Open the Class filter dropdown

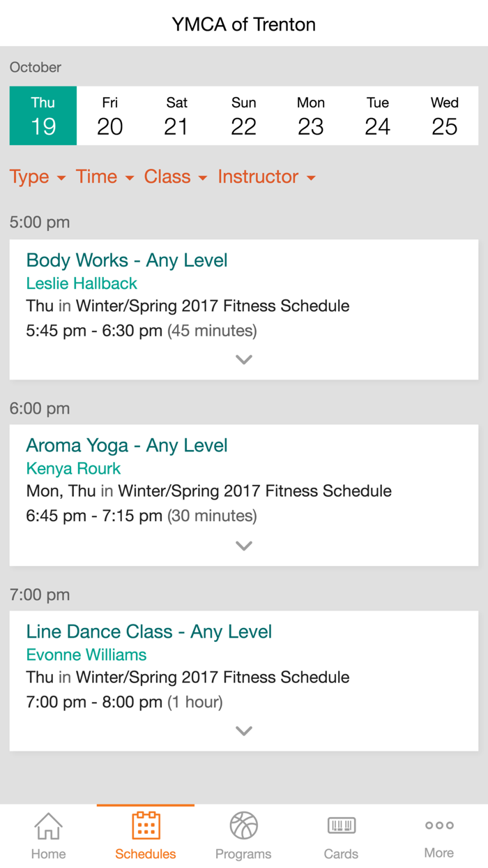click(x=174, y=177)
